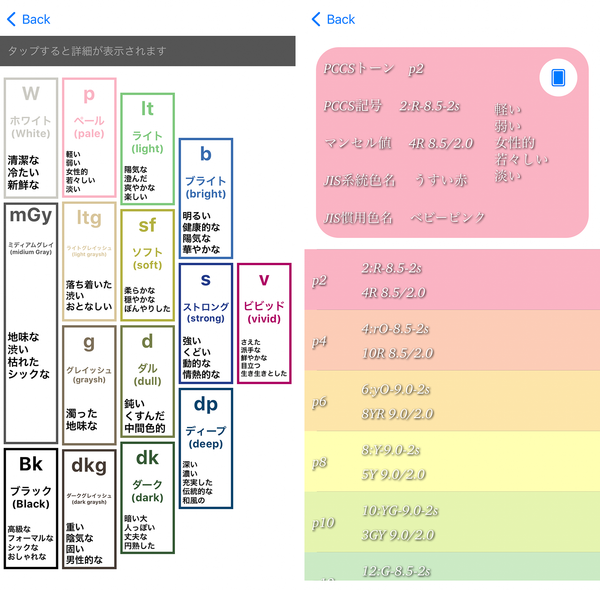Open the lt ライト (light) tone card
The width and height of the screenshot is (600, 590).
[x=148, y=149]
